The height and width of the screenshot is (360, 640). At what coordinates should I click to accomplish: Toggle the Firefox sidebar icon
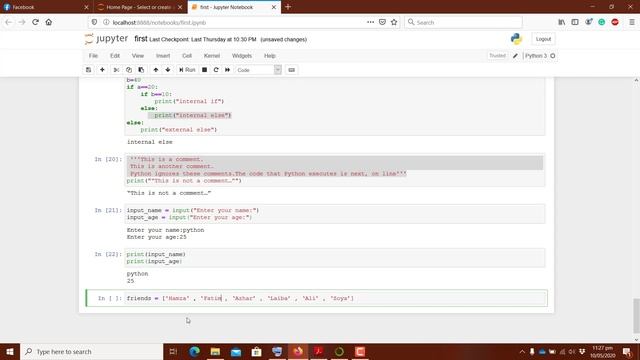coord(575,22)
